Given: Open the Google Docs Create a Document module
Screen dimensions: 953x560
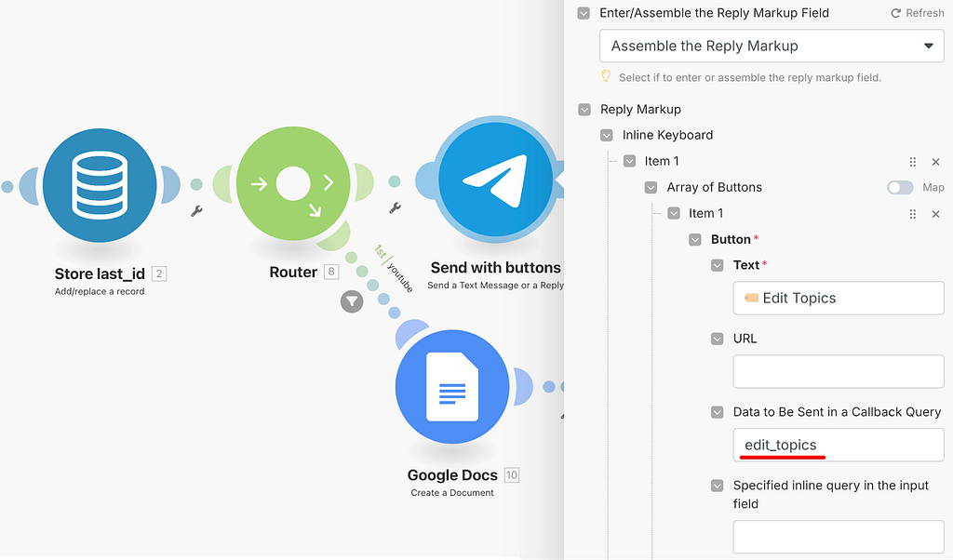Looking at the screenshot, I should pyautogui.click(x=452, y=387).
